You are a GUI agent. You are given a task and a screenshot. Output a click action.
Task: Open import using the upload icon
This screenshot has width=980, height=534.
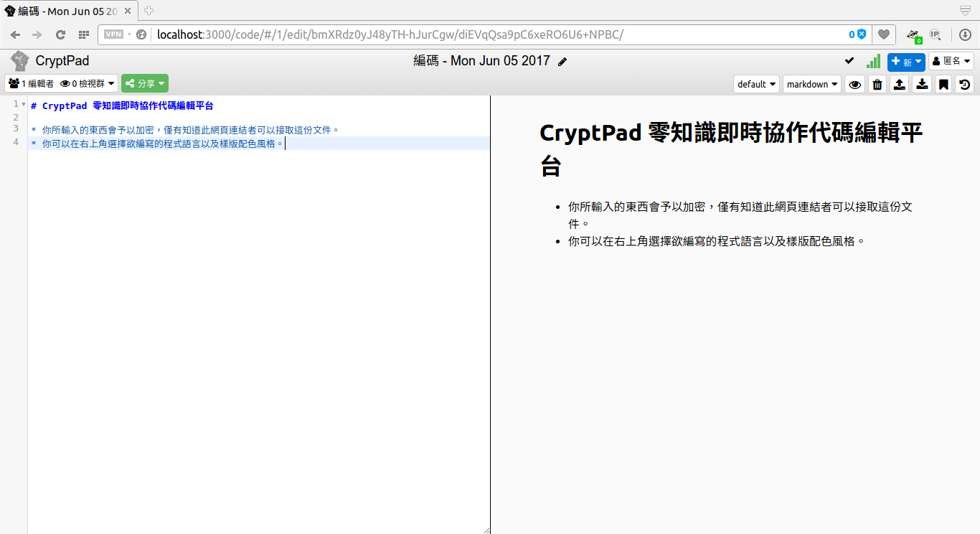(x=899, y=84)
